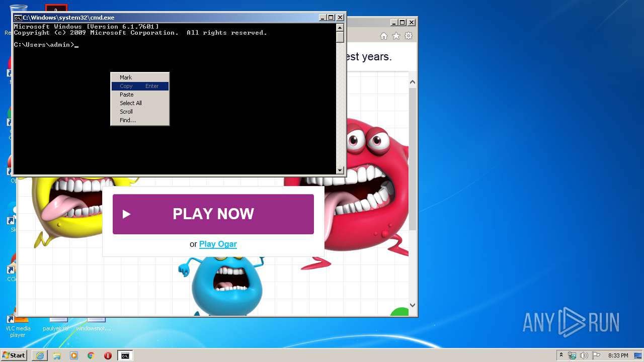Choose Paste from the context menu

[140, 95]
